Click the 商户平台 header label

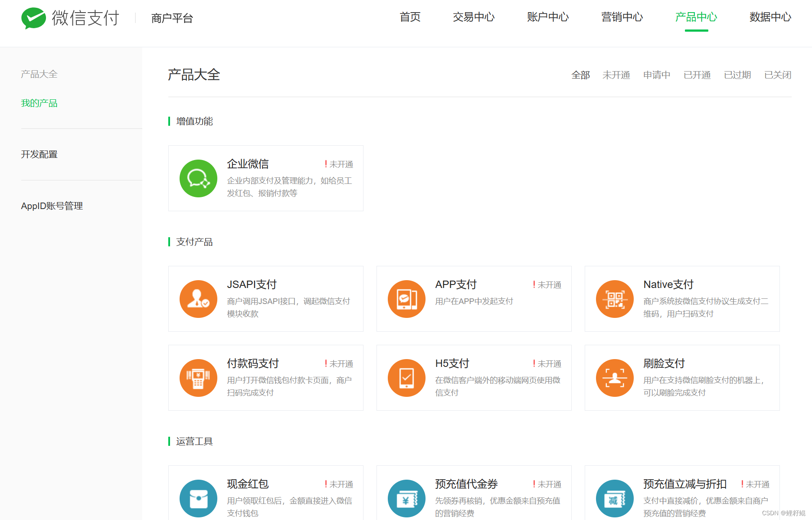(x=172, y=18)
